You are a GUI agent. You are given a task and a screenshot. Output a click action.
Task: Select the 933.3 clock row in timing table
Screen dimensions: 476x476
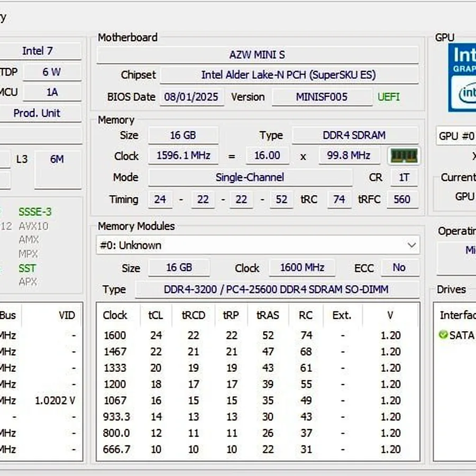[258, 417]
